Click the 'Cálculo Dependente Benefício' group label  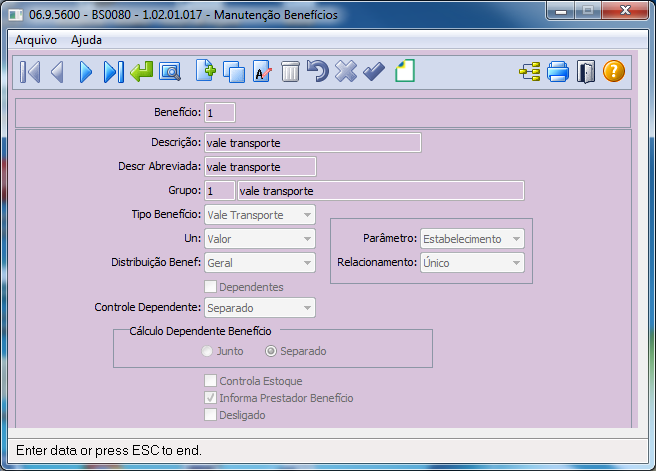click(x=200, y=331)
